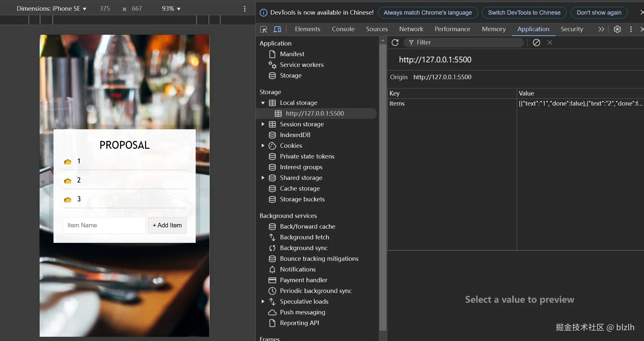Viewport: 644px width, 341px height.
Task: Open Cache storage
Action: pos(300,189)
